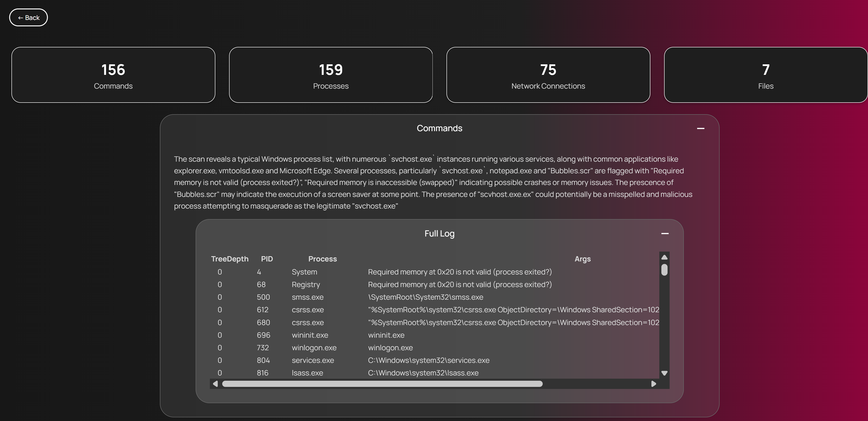Click the Args column header
This screenshot has width=868, height=421.
coord(582,259)
